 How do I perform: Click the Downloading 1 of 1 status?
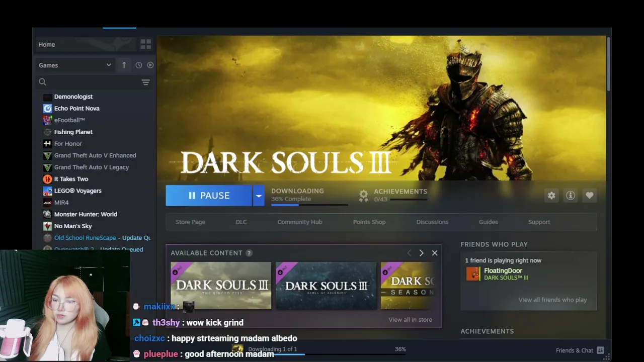[272, 349]
